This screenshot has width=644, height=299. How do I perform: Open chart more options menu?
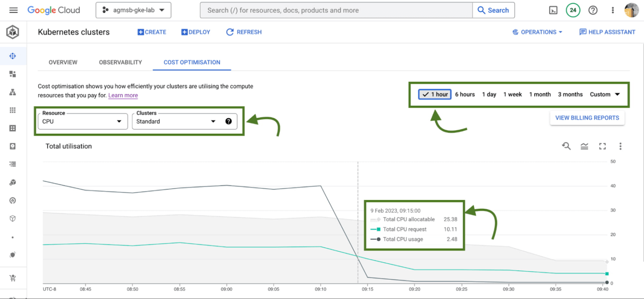point(620,146)
